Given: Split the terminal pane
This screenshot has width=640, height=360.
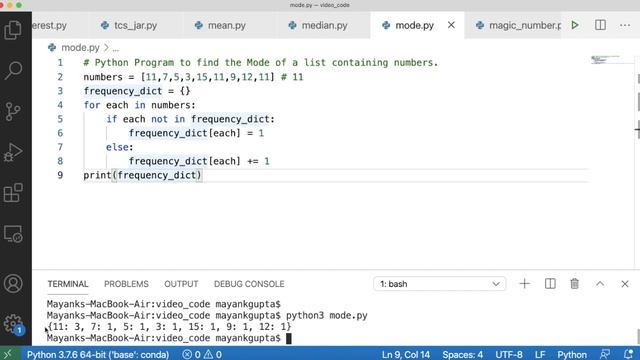Looking at the screenshot, I should click(550, 284).
